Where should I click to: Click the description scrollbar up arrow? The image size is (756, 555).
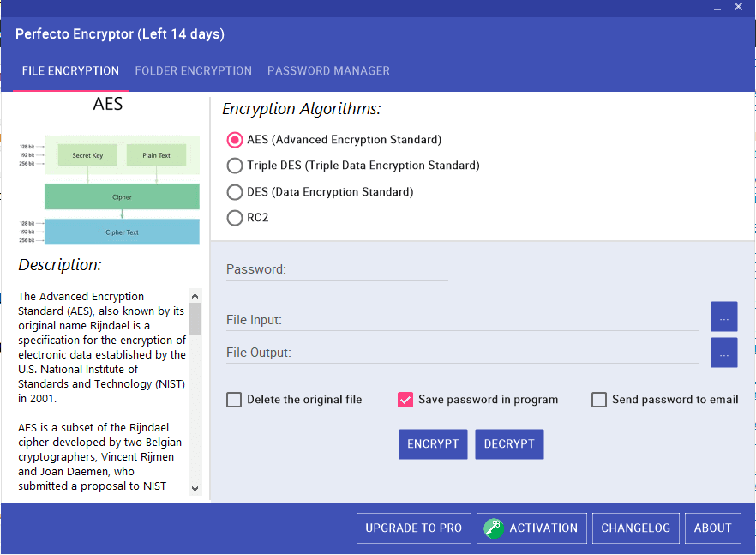195,296
